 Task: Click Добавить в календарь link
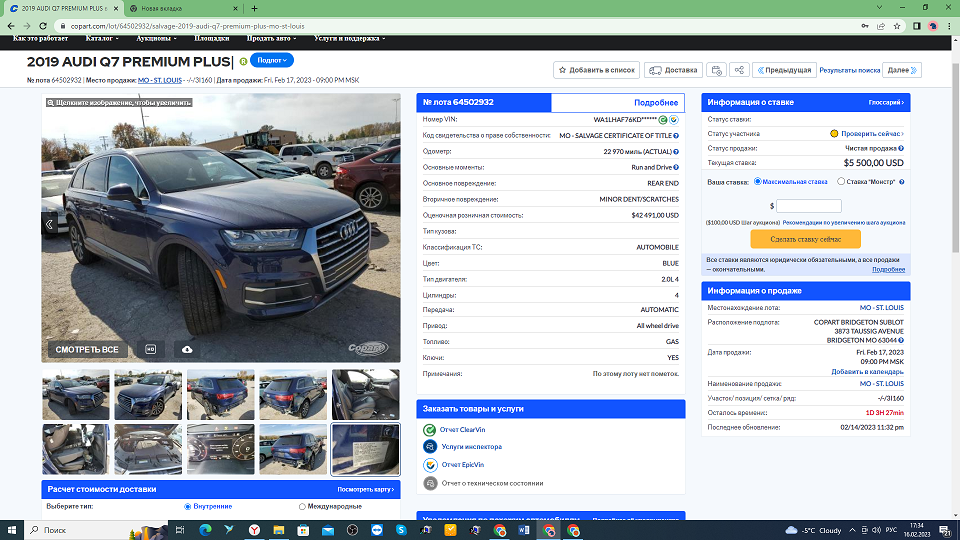tap(867, 372)
